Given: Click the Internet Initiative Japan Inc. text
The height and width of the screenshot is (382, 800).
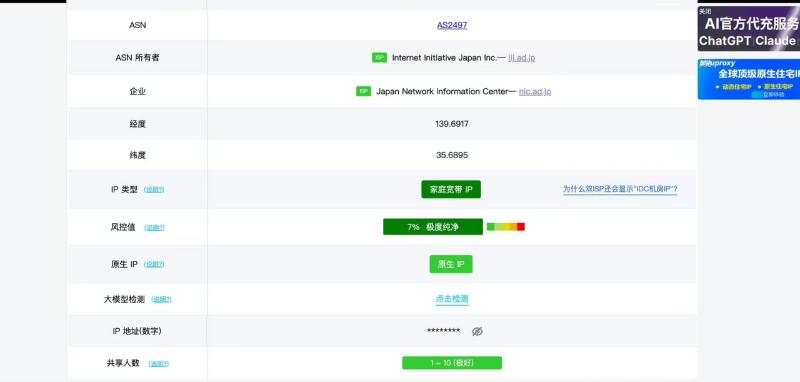Looking at the screenshot, I should [x=444, y=58].
